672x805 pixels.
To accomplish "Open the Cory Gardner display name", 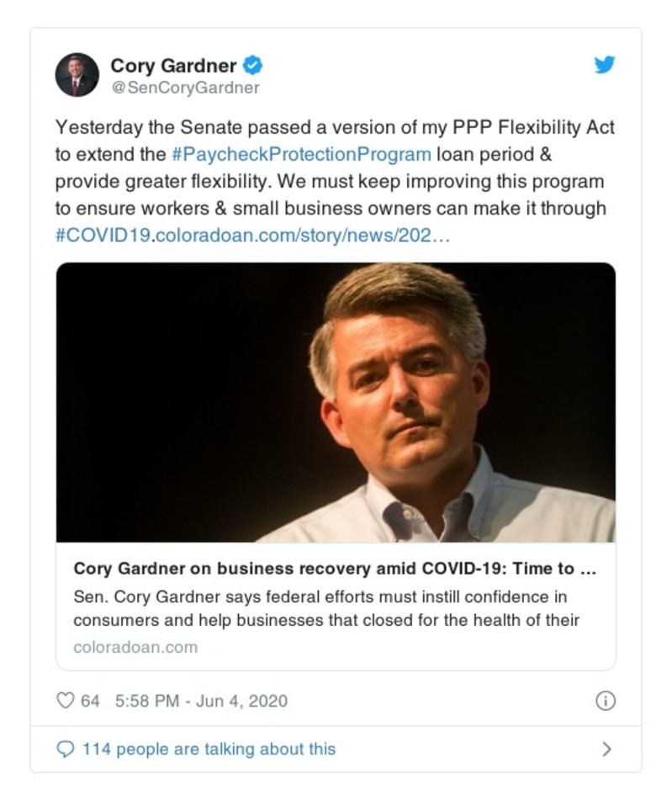I will point(173,65).
